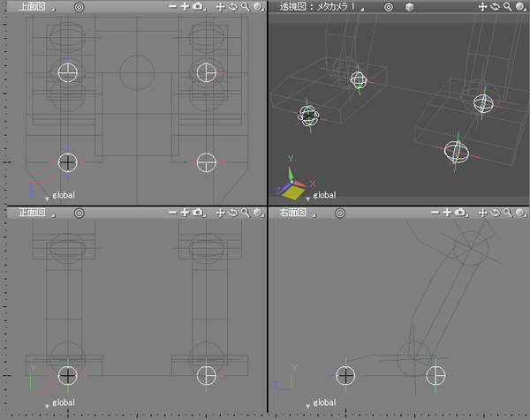Select dark-centered ball joint in perspective view
Image resolution: width=530 pixels, height=420 pixels.
pyautogui.click(x=308, y=116)
